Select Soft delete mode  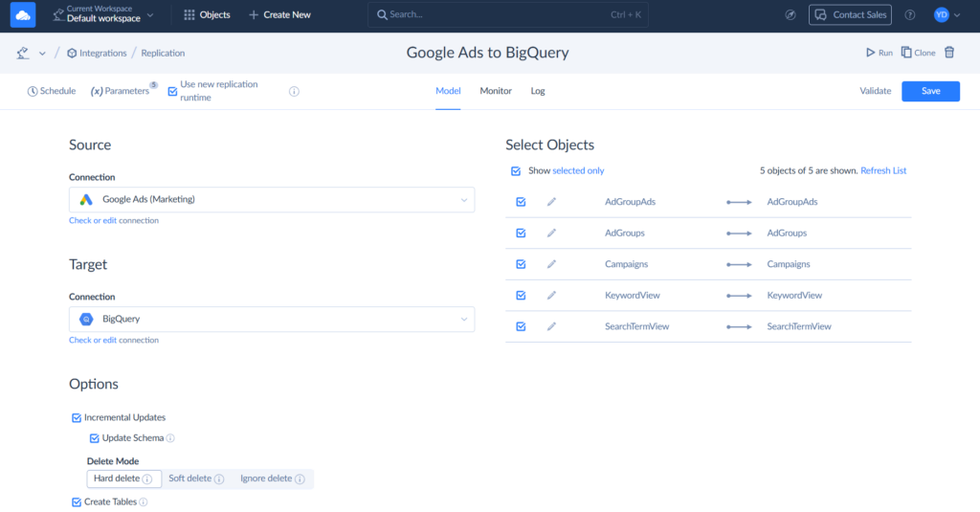tap(195, 479)
